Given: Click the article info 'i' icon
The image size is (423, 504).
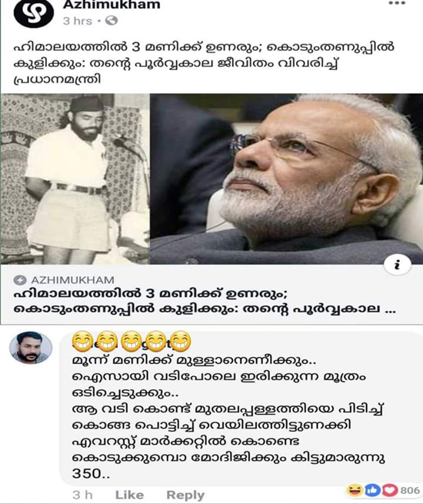Looking at the screenshot, I should (x=398, y=265).
